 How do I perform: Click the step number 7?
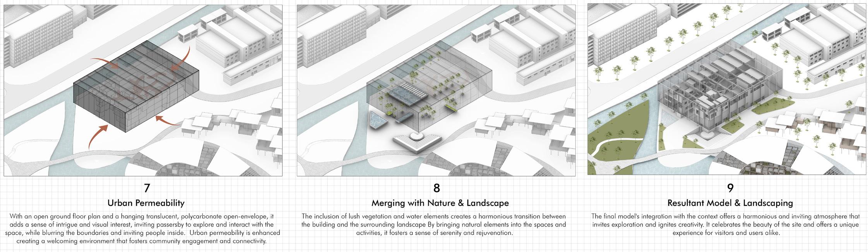[147, 188]
